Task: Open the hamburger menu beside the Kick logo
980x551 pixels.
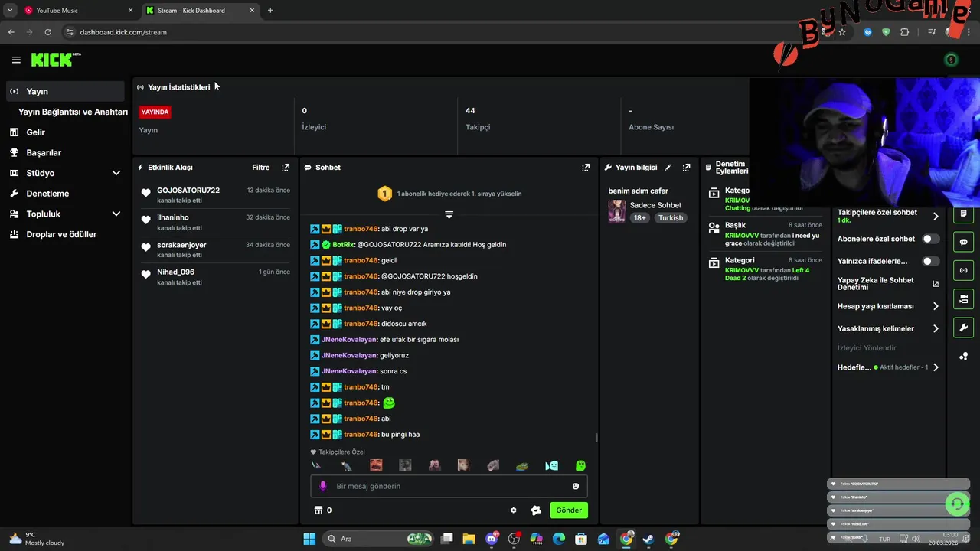Action: (16, 60)
